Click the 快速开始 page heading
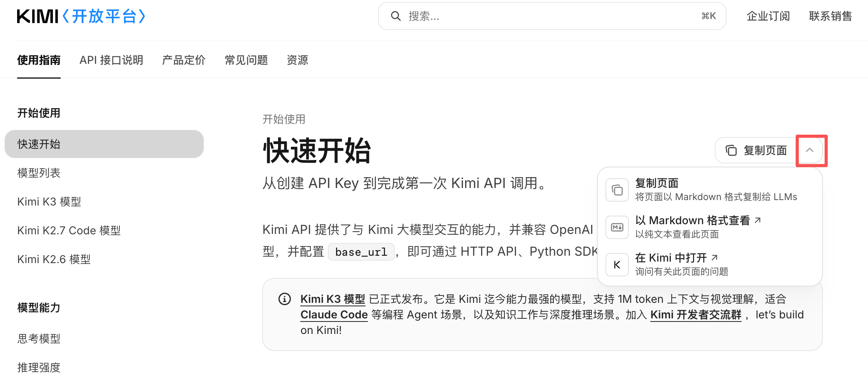This screenshot has width=868, height=383. point(317,150)
